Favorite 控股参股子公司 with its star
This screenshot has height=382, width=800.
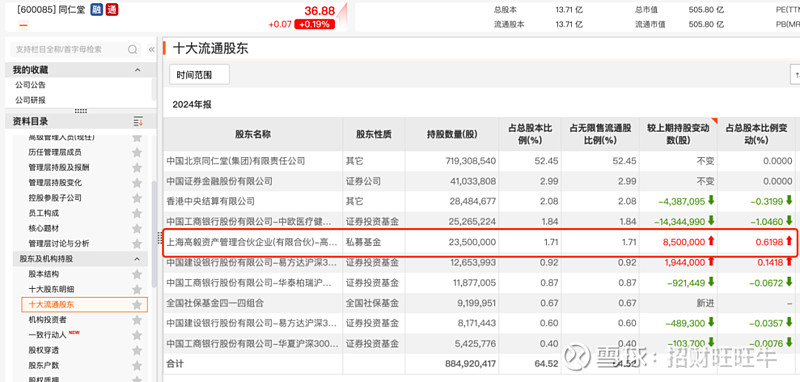coord(137,198)
